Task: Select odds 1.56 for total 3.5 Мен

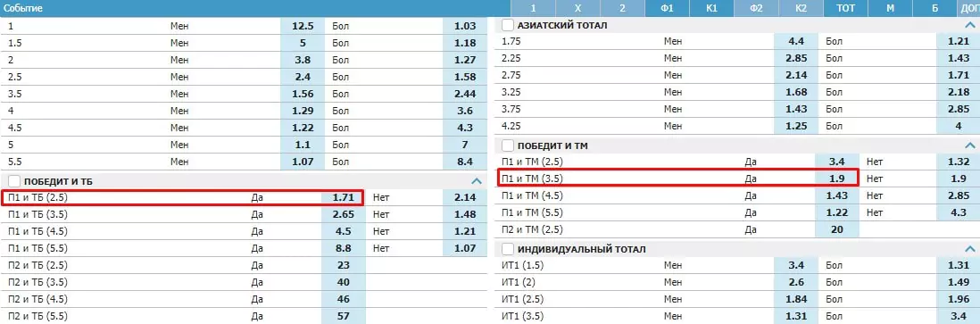Action: tap(303, 94)
